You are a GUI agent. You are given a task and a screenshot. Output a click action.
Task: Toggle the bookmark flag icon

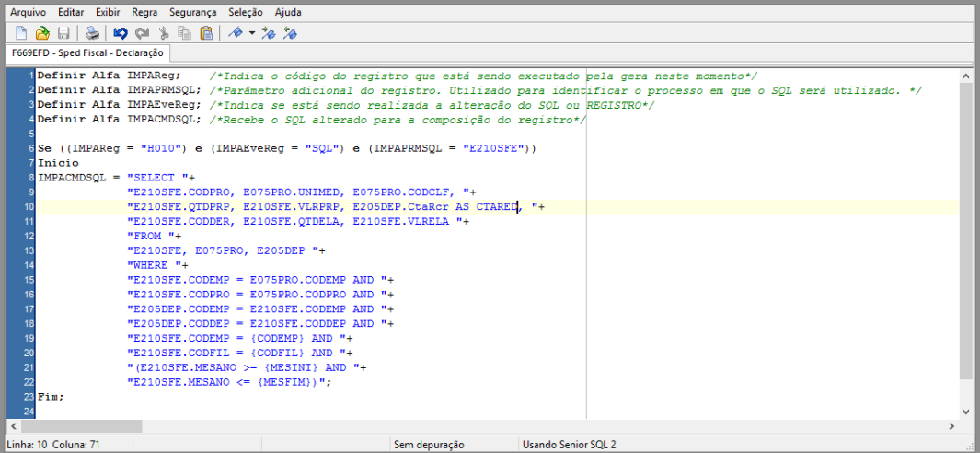[x=236, y=33]
